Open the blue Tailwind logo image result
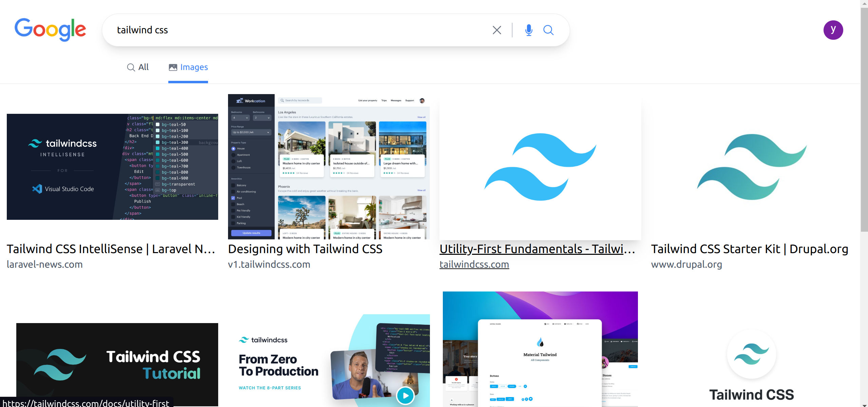868x407 pixels. pyautogui.click(x=540, y=167)
